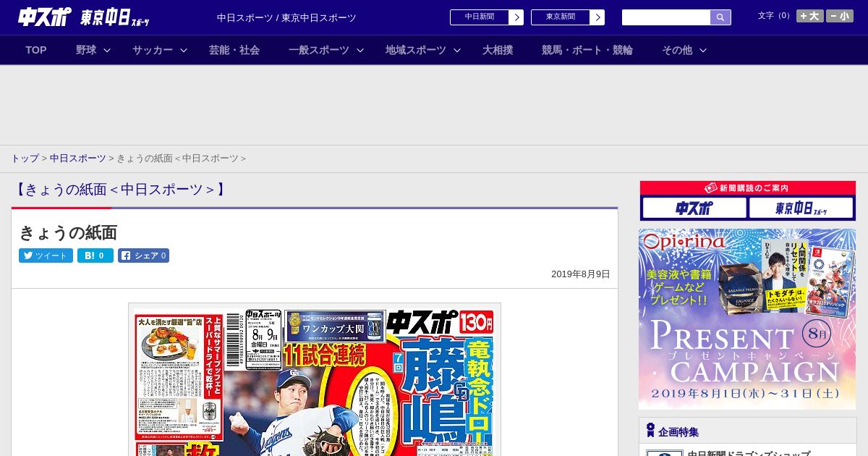
Task: Click the 中スポ logo in header
Action: [x=45, y=17]
